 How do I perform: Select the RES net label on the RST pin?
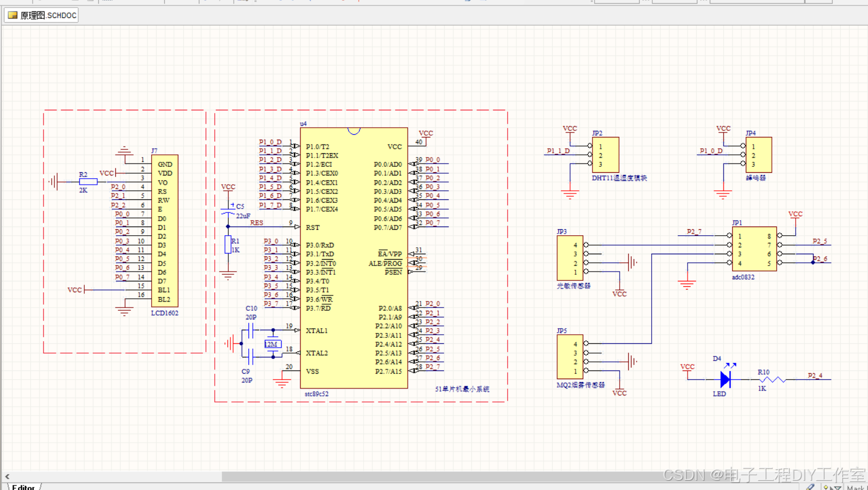point(257,223)
